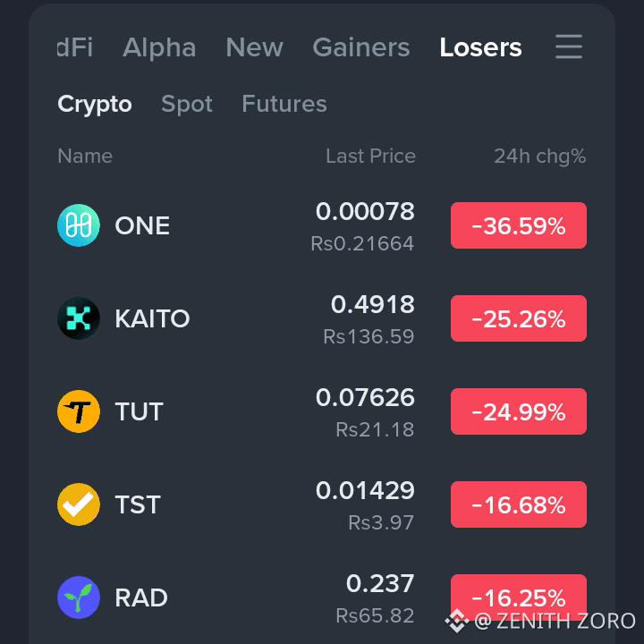Select the New tab
Viewport: 644px width, 644px height.
click(255, 47)
